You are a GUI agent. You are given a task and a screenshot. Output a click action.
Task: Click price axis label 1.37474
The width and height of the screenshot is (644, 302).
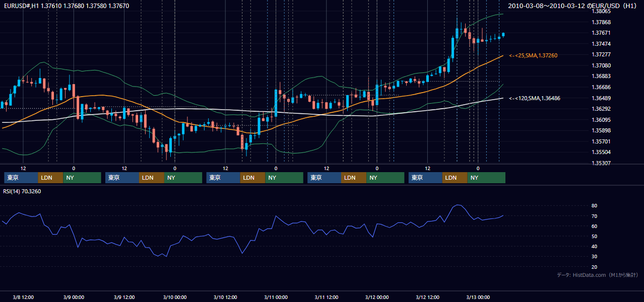[x=601, y=44]
